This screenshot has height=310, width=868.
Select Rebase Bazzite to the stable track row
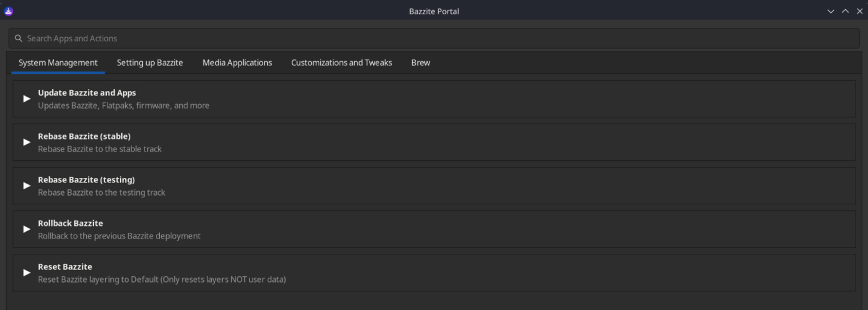(434, 142)
